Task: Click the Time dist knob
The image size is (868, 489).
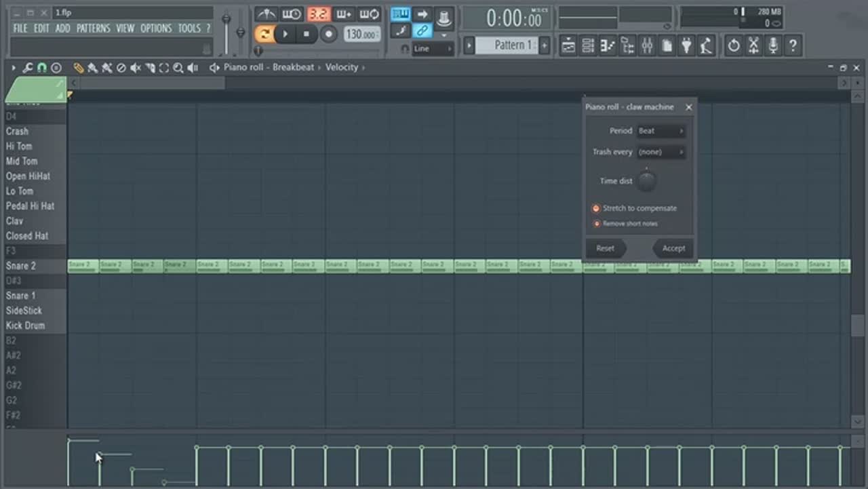Action: pyautogui.click(x=646, y=181)
